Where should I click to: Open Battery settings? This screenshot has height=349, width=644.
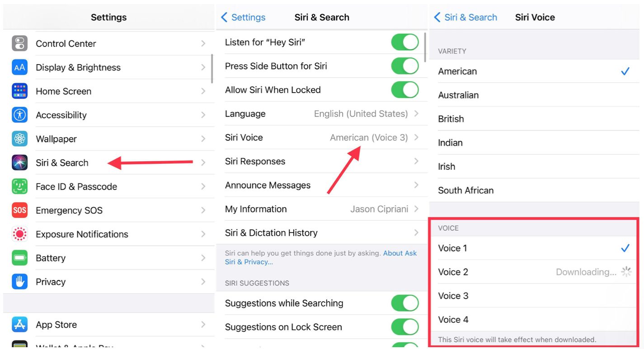pos(109,258)
